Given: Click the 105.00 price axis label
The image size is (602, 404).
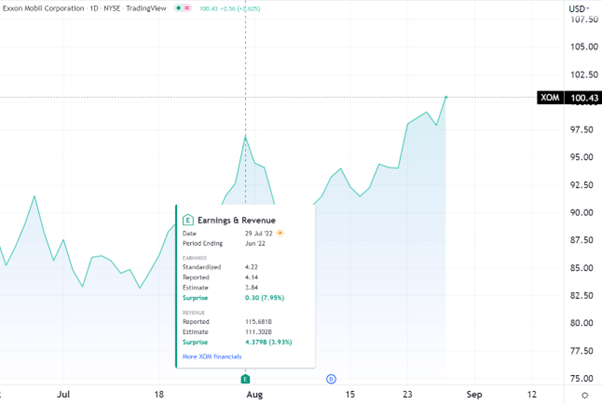Looking at the screenshot, I should [x=584, y=47].
